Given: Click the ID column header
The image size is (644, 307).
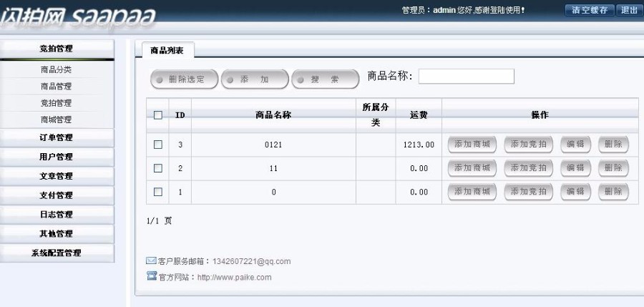Looking at the screenshot, I should click(180, 115).
